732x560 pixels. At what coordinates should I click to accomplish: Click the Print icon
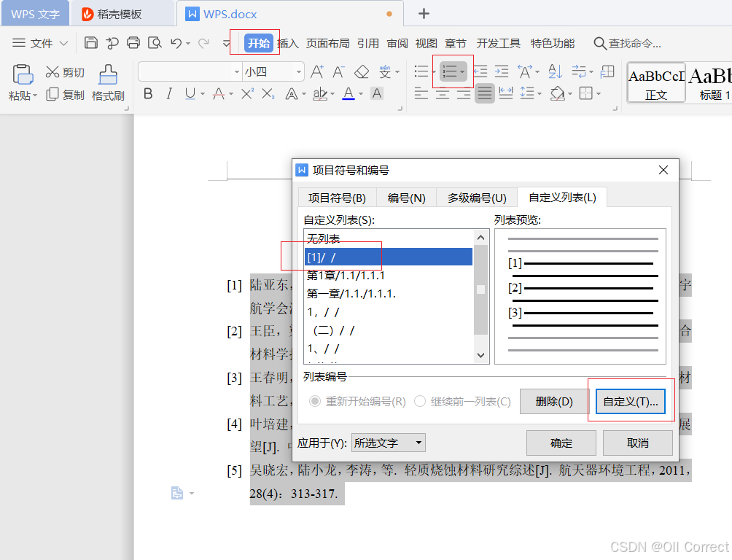133,43
